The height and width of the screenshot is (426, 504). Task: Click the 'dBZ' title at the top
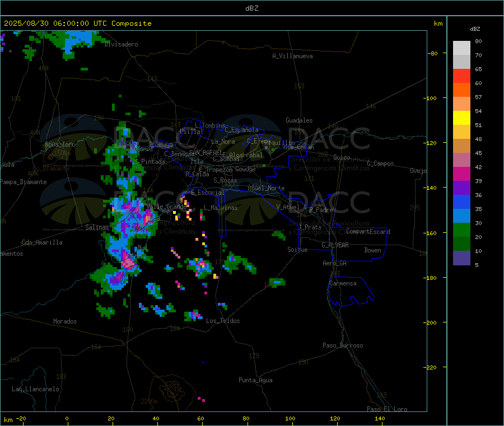(x=251, y=8)
